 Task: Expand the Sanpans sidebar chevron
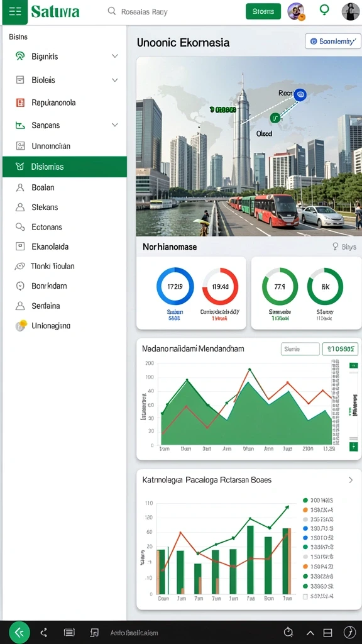115,125
